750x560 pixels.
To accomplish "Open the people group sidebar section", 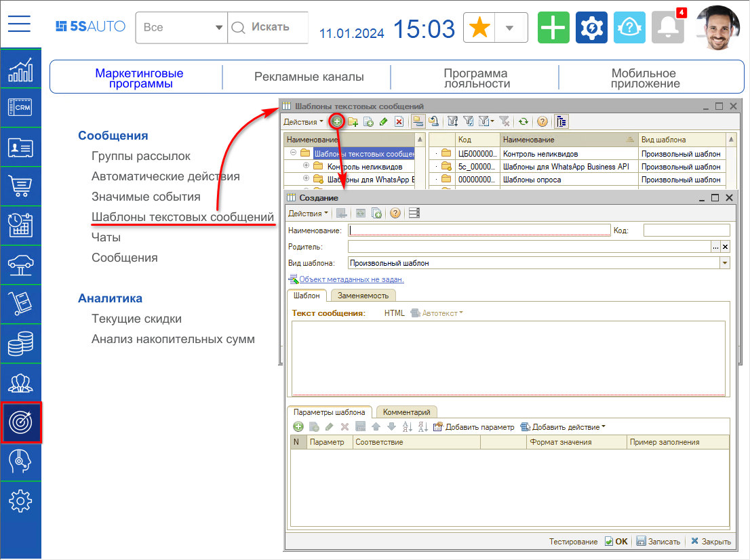I will point(20,382).
